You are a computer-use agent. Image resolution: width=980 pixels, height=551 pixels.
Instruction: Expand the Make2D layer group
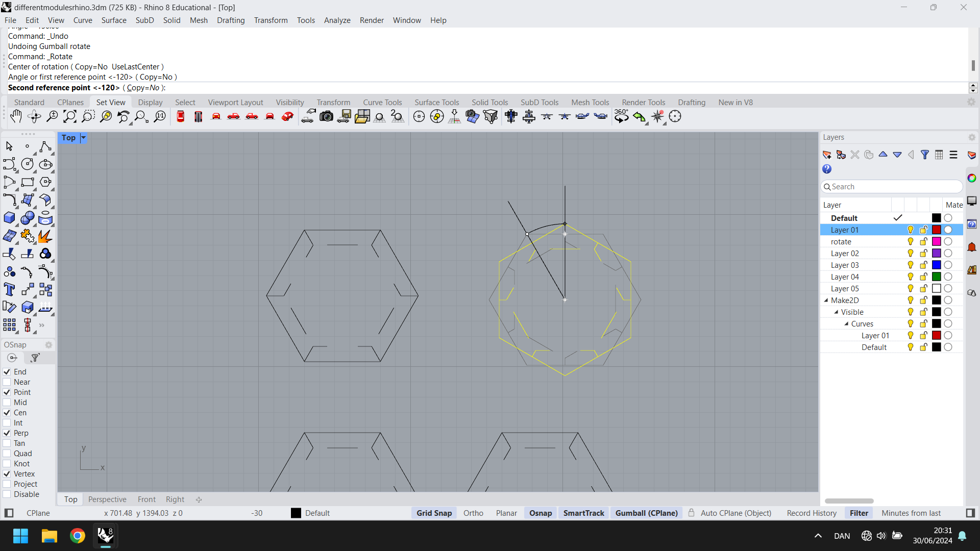[x=827, y=299]
